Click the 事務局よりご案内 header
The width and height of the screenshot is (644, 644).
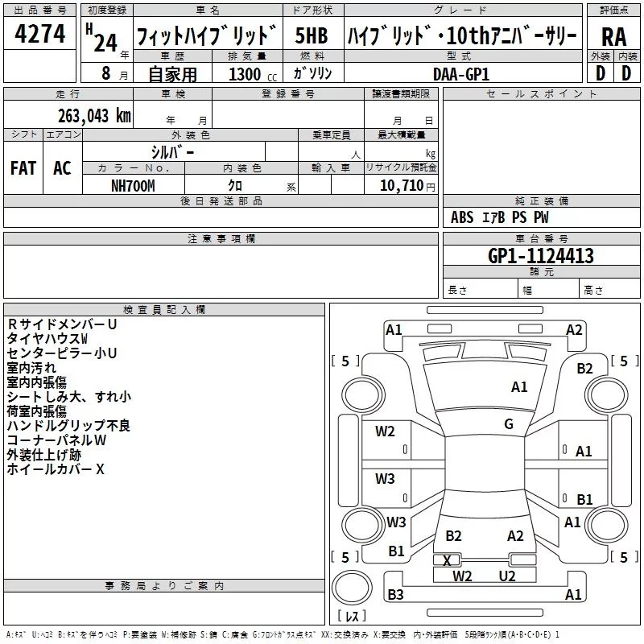click(x=164, y=586)
